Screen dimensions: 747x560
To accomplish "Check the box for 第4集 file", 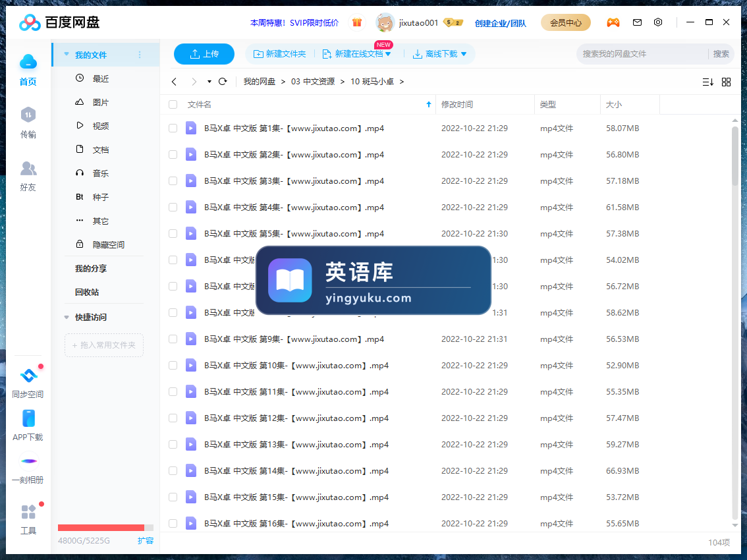I will tap(173, 208).
